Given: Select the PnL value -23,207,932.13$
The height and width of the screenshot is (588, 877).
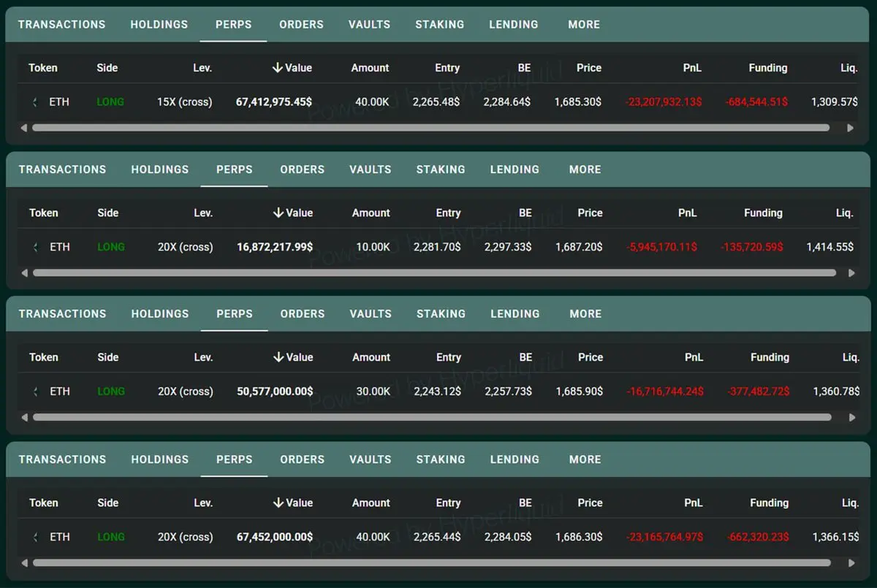Looking at the screenshot, I should [664, 102].
